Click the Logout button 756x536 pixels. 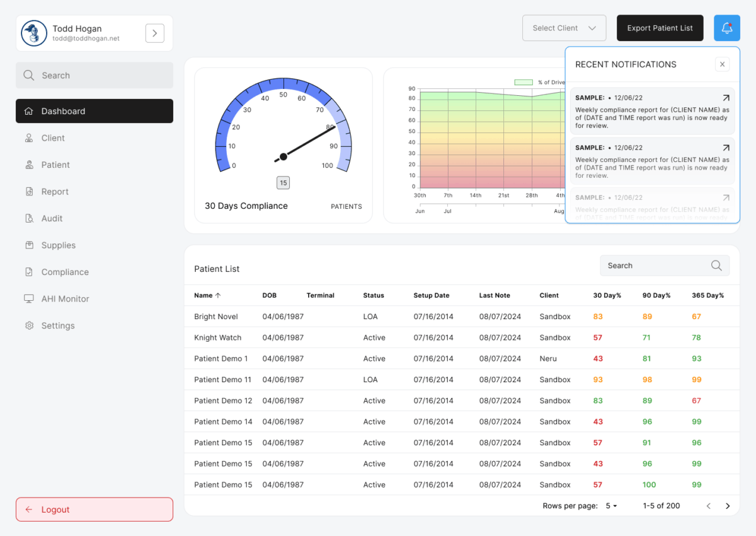tap(94, 510)
